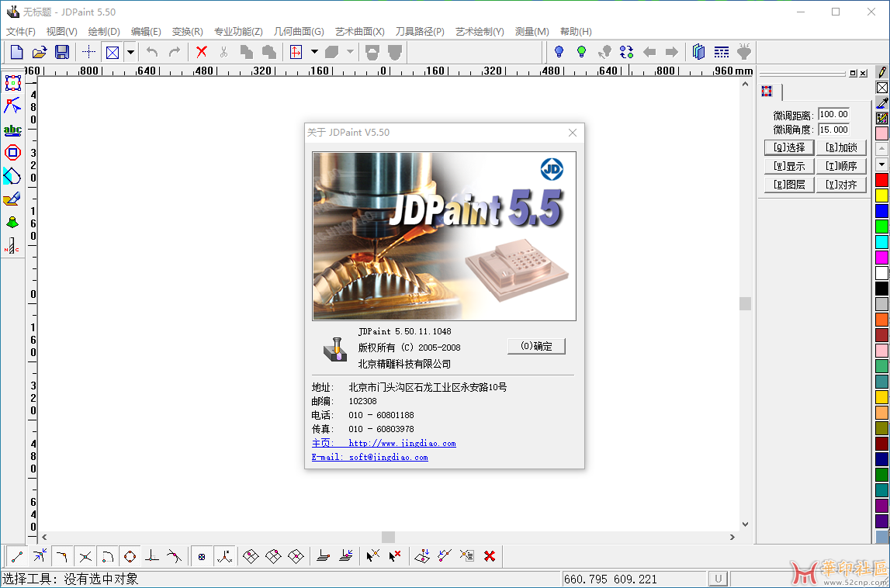Open the 绘制(D) menu
This screenshot has height=588, width=890.
coord(105,32)
